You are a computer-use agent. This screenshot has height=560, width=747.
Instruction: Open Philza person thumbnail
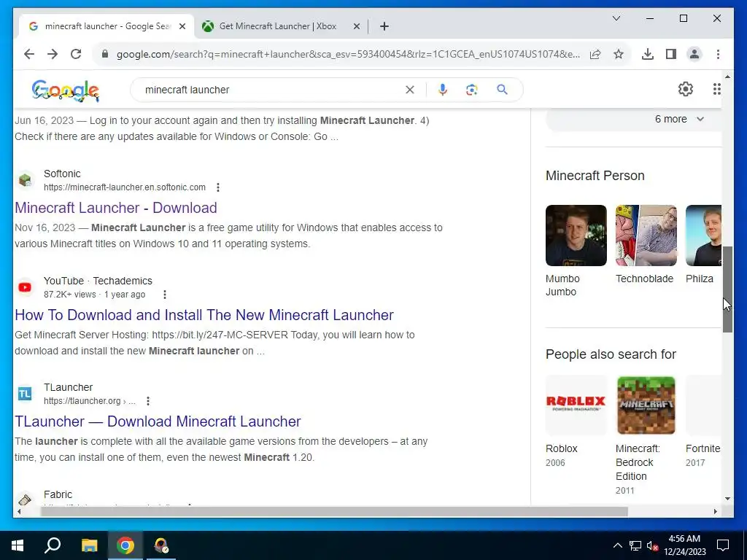coord(704,236)
